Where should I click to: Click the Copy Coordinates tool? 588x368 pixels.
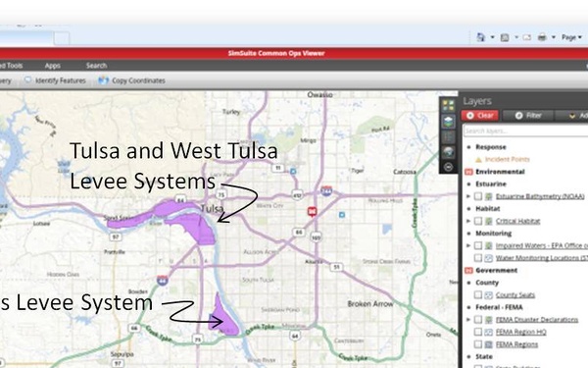coord(131,80)
